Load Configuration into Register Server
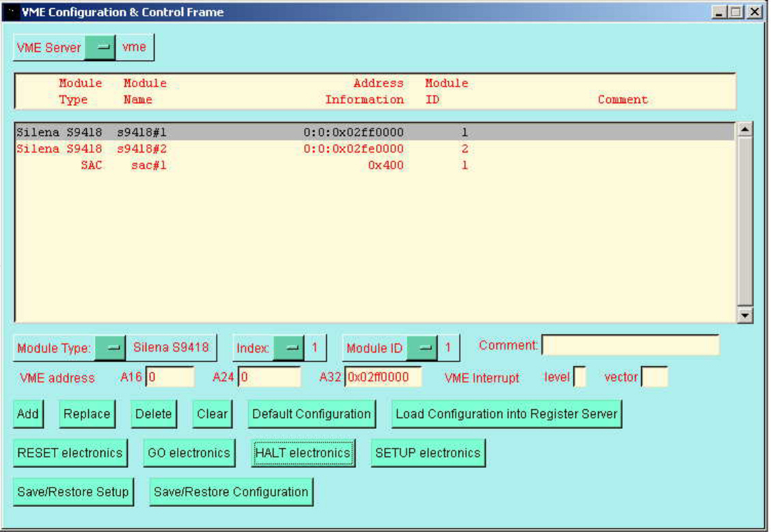 point(506,414)
